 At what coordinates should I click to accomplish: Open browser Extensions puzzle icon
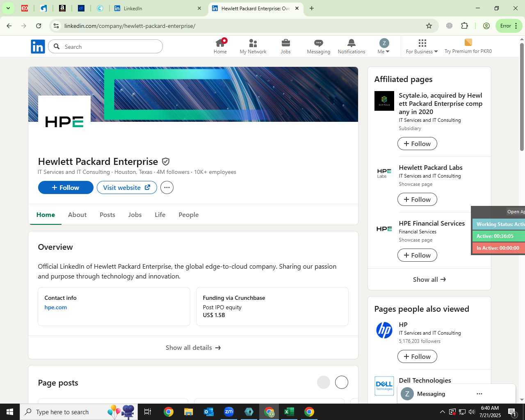tap(464, 26)
